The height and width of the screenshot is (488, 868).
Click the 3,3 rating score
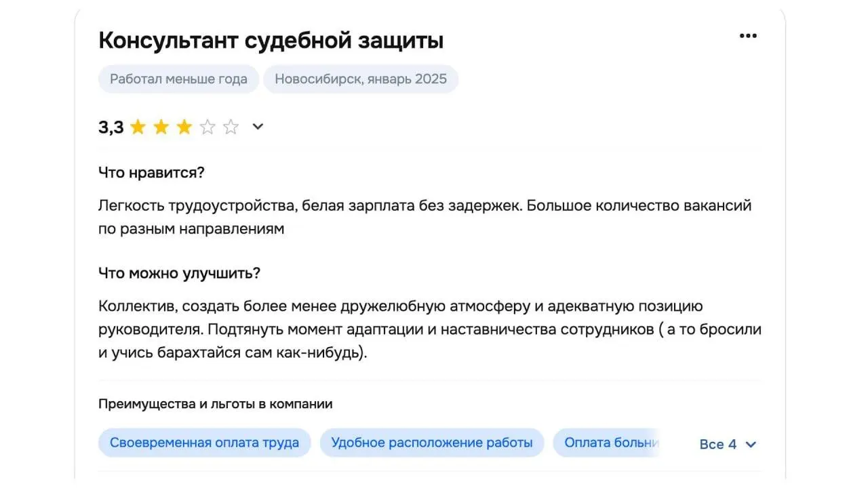[x=111, y=127]
